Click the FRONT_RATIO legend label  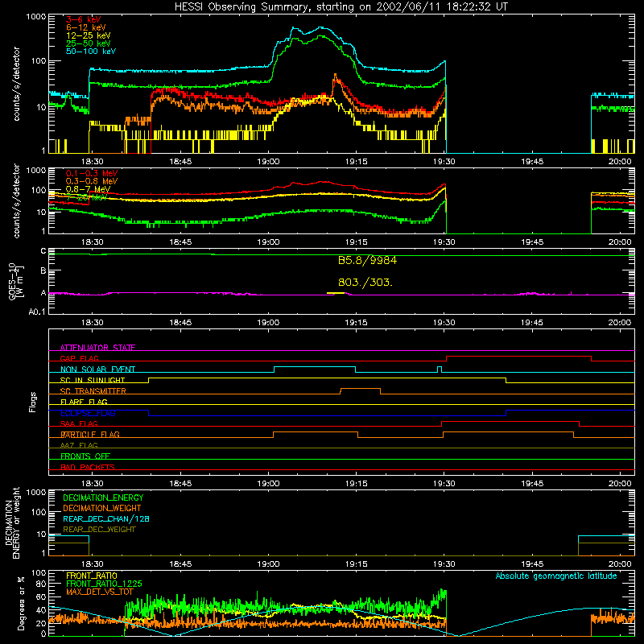pos(92,576)
